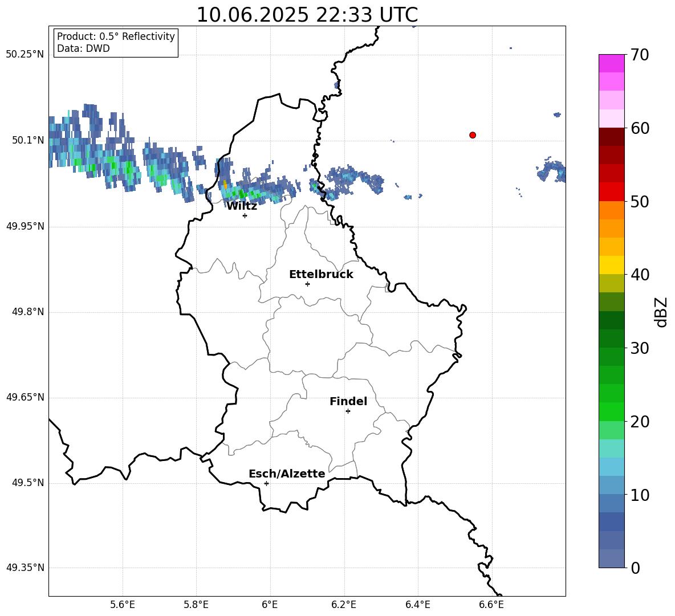Click the 5.6°E longitude label
This screenshot has width=675, height=616.
tap(123, 605)
